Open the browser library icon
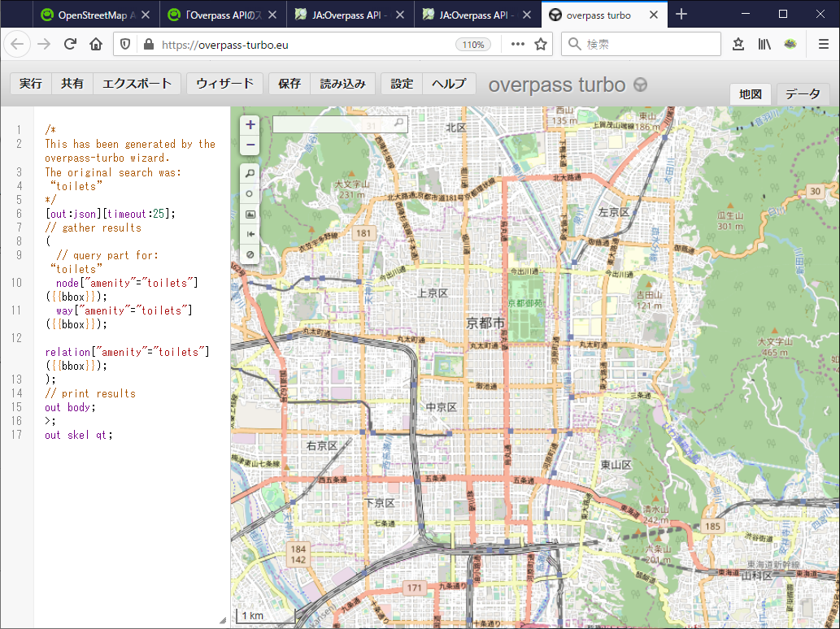 pyautogui.click(x=764, y=44)
